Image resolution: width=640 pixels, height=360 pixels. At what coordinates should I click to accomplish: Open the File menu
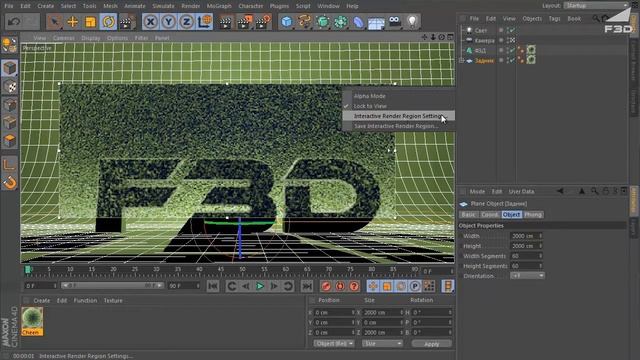pyautogui.click(x=9, y=6)
